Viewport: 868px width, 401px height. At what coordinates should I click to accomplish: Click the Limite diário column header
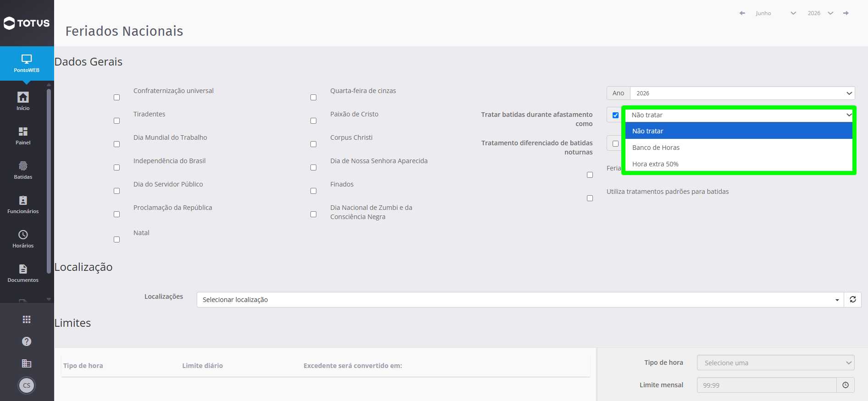[202, 366]
